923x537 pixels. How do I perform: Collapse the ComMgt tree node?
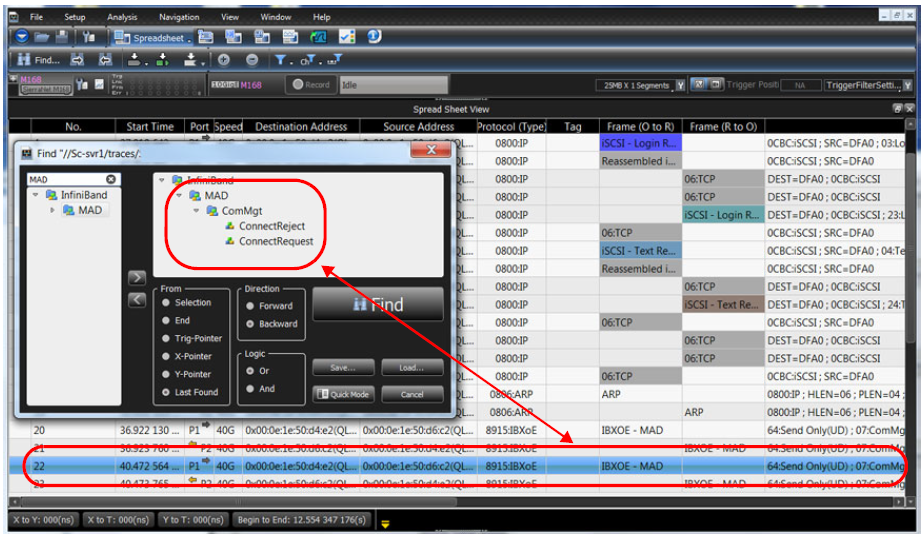pyautogui.click(x=196, y=211)
